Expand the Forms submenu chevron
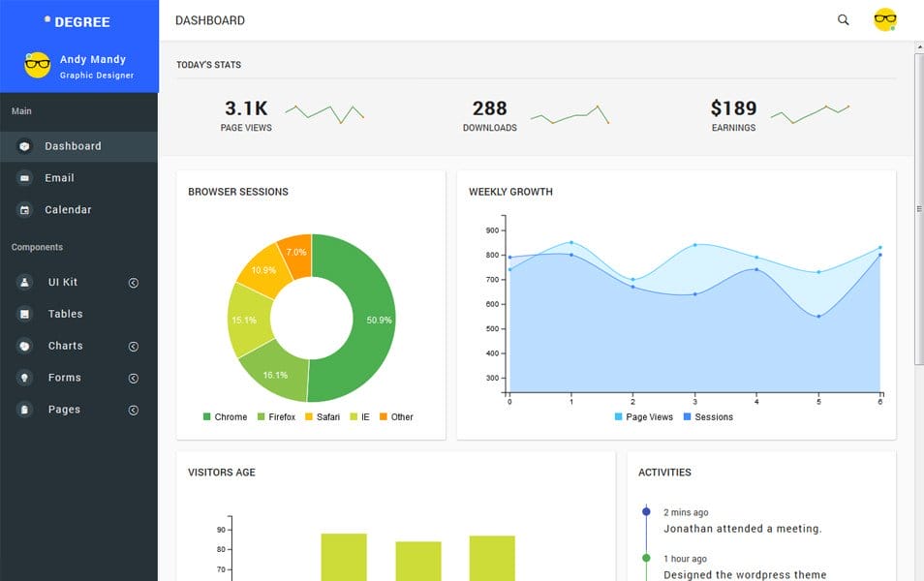924x581 pixels. tap(133, 378)
